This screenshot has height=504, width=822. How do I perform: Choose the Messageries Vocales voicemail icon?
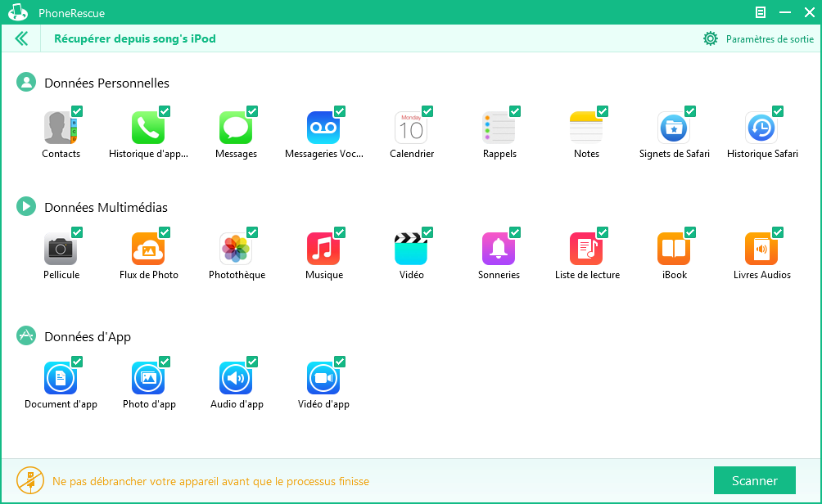[323, 128]
